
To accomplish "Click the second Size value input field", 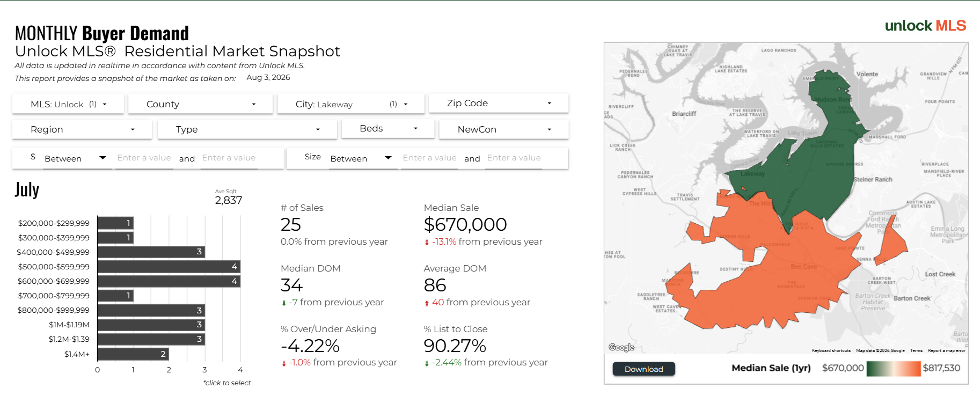I will (x=514, y=158).
